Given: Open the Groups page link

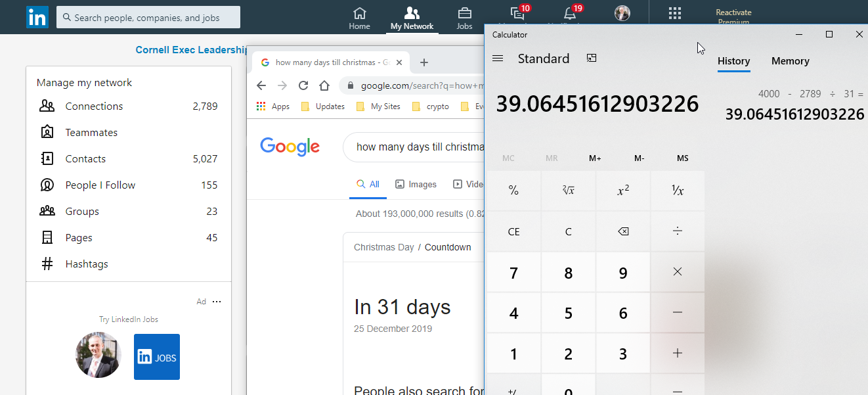Looking at the screenshot, I should 82,212.
